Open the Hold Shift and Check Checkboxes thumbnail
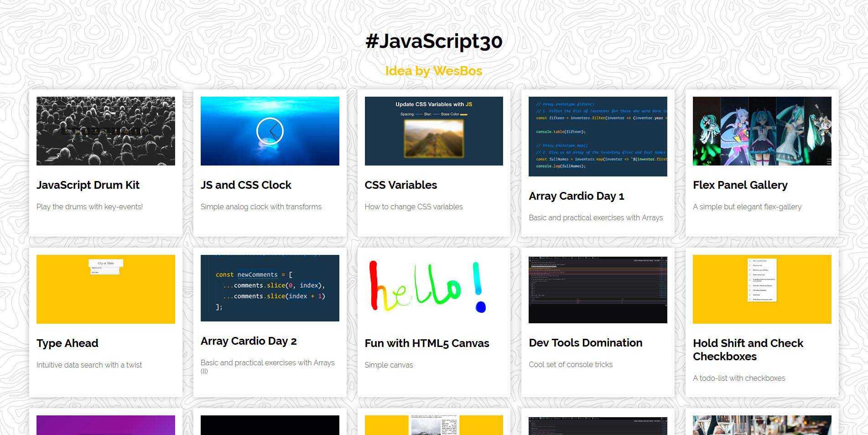Screen dimensions: 868x435 762,289
